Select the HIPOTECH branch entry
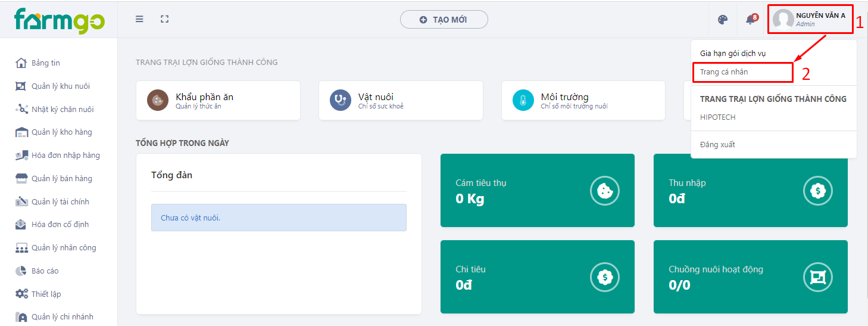This screenshot has height=326, width=868. pos(717,117)
